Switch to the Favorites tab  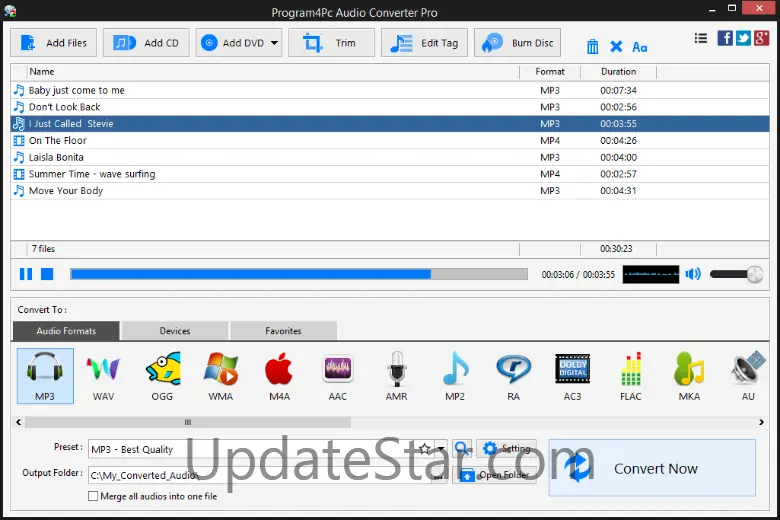[x=284, y=331]
